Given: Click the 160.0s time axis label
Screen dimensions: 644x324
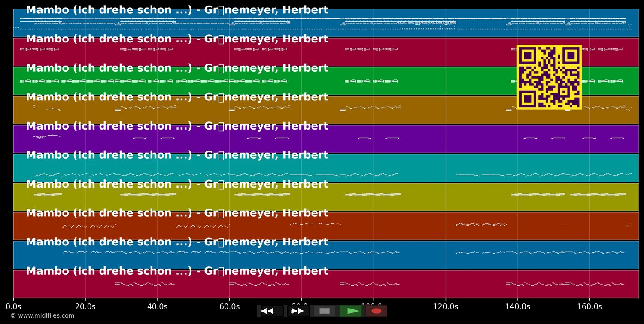Looking at the screenshot, I should click(x=589, y=307).
